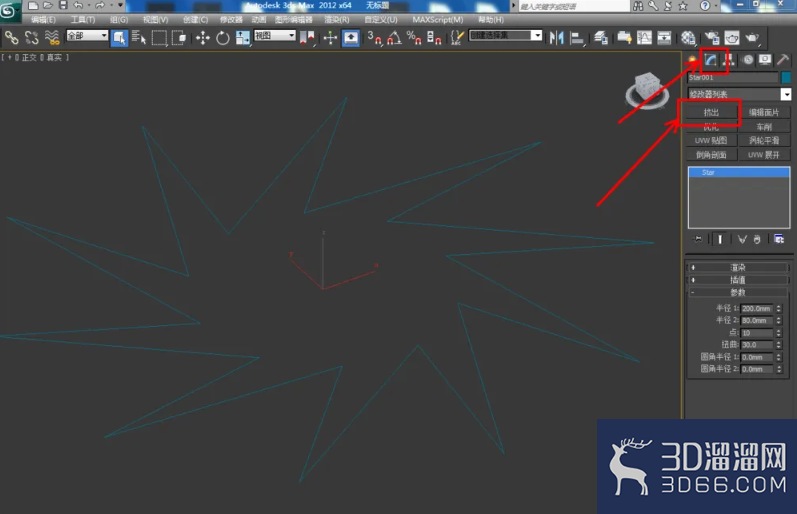
Task: Toggle the Percent Snap button
Action: pyautogui.click(x=414, y=38)
